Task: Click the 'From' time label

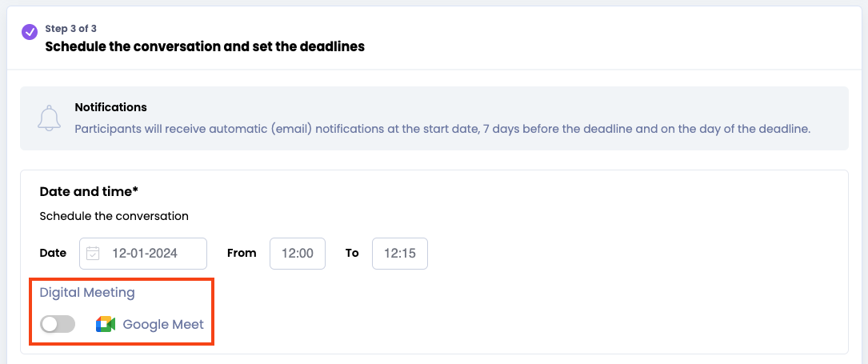Action: pyautogui.click(x=242, y=253)
